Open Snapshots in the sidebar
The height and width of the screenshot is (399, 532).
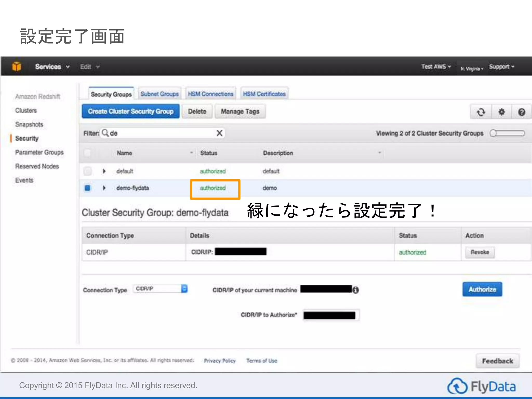29,124
